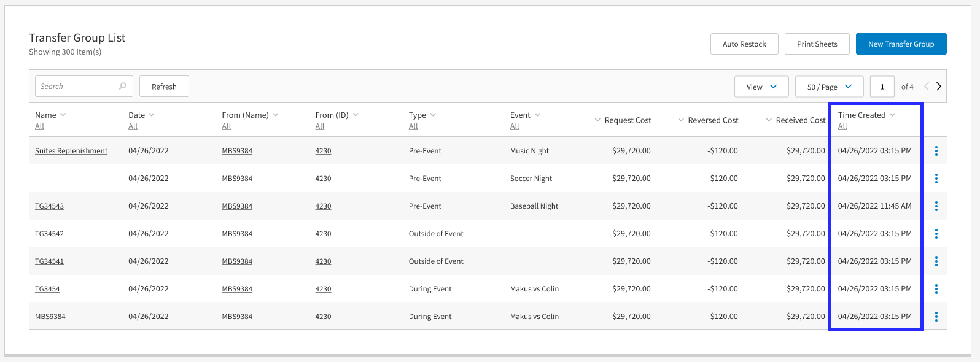The width and height of the screenshot is (980, 362).
Task: Expand the From (ID) column chevron
Action: coord(356,115)
